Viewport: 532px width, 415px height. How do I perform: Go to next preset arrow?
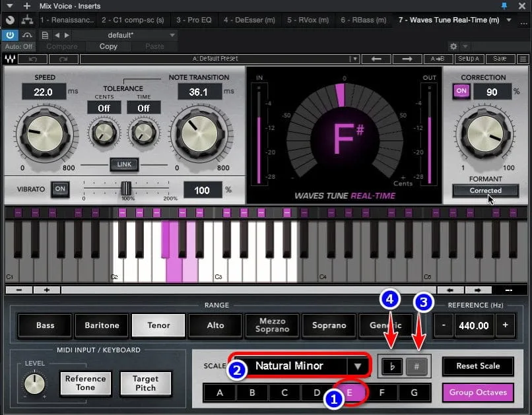67,35
